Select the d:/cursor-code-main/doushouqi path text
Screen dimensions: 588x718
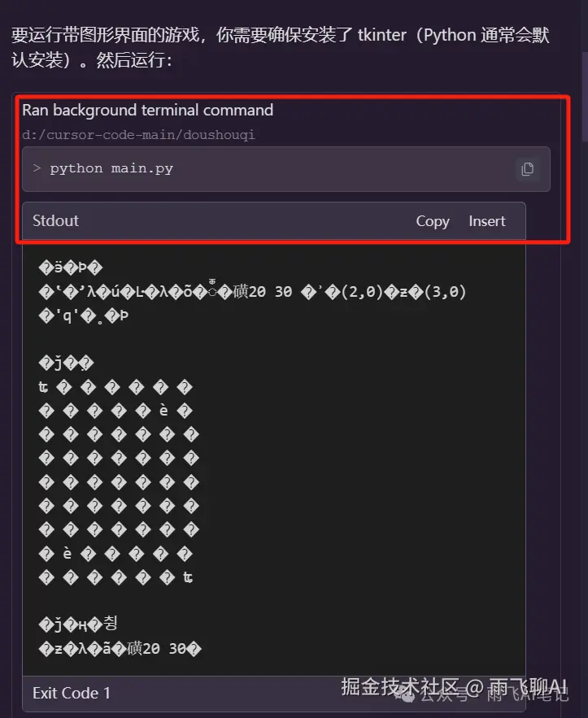click(x=138, y=135)
